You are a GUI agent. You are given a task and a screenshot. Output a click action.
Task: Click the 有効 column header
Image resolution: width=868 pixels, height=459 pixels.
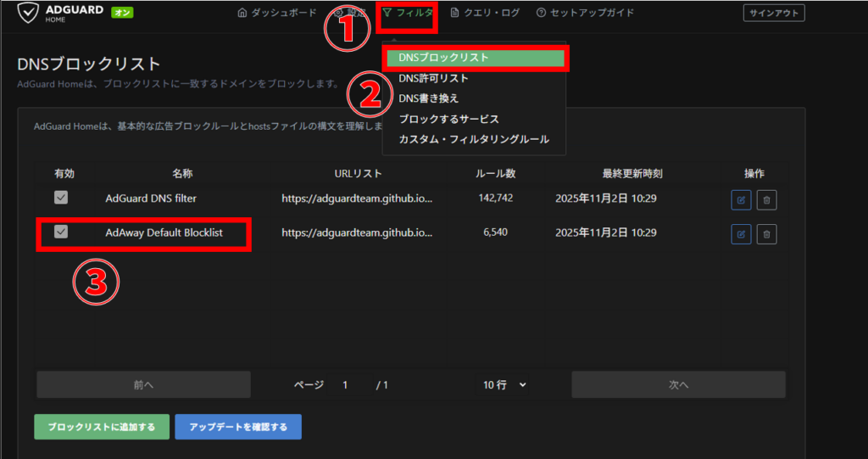pos(64,174)
